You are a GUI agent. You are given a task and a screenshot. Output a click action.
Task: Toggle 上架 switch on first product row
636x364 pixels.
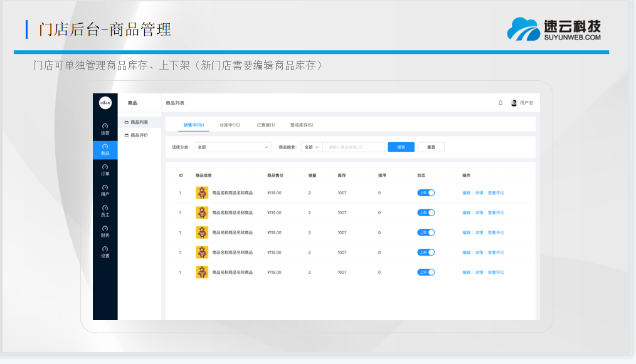[426, 193]
